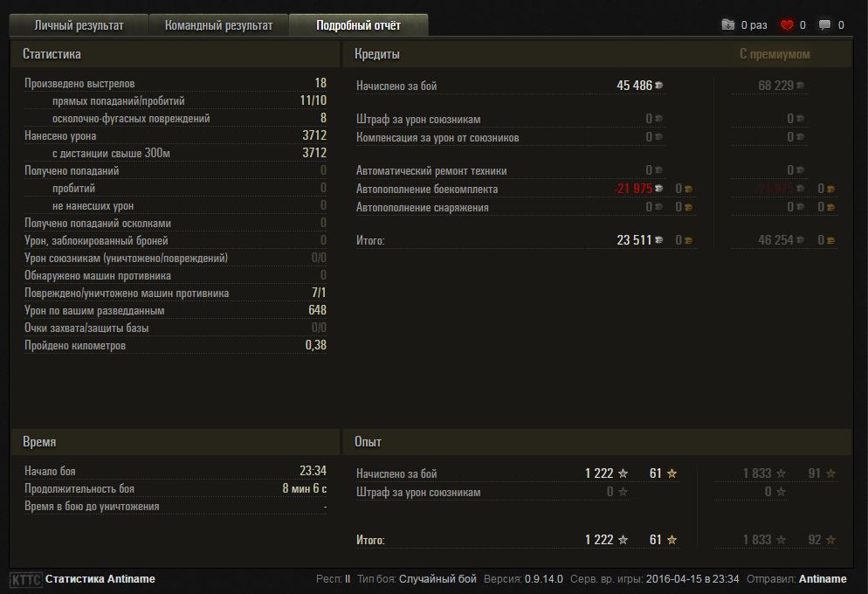
Task: Click Урон по вашим разведданным value 648
Action: (317, 311)
